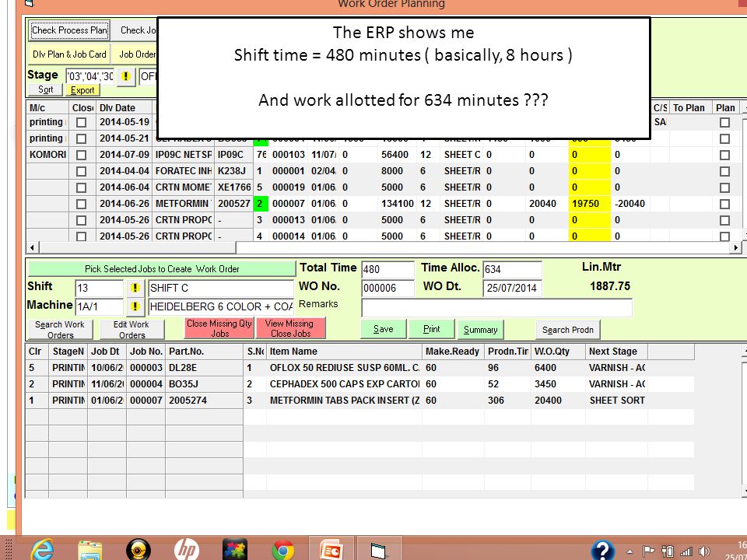
Task: Click Close Missing Qty Jobs button
Action: [219, 328]
